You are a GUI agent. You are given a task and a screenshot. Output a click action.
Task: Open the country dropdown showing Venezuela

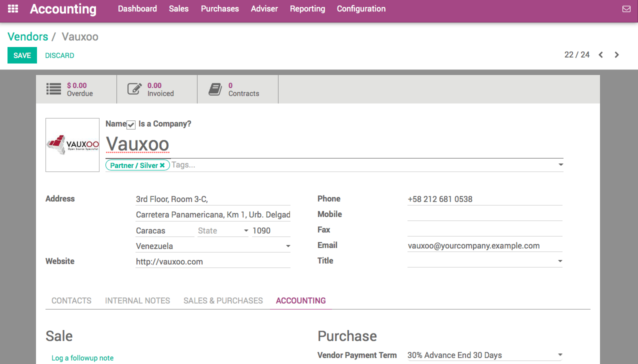point(287,246)
